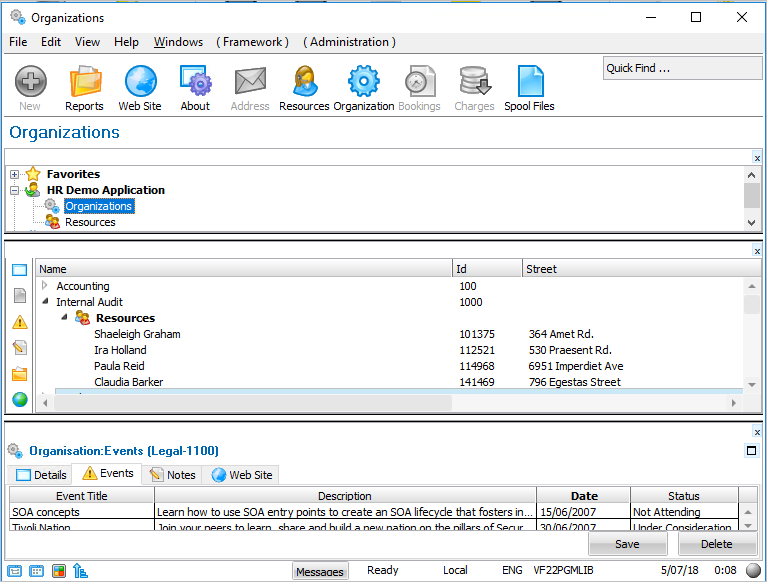767x582 pixels.
Task: Switch to the Notes tab
Action: [171, 475]
